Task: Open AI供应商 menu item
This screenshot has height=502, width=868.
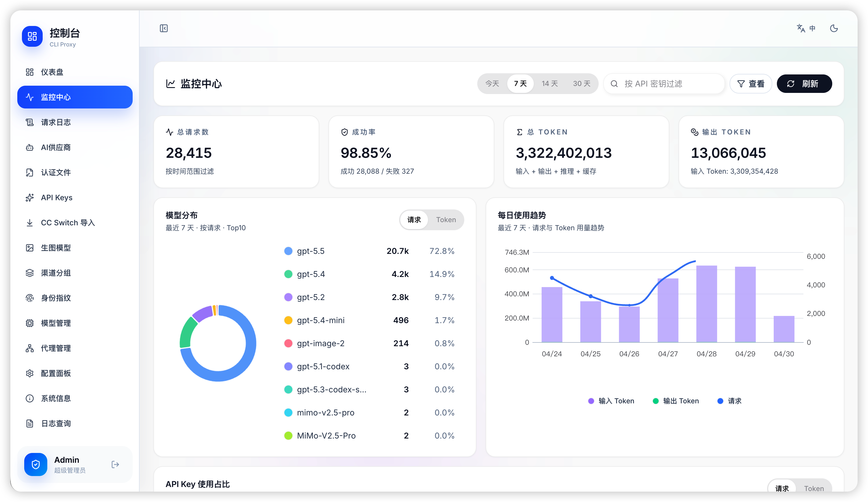Action: [75, 147]
